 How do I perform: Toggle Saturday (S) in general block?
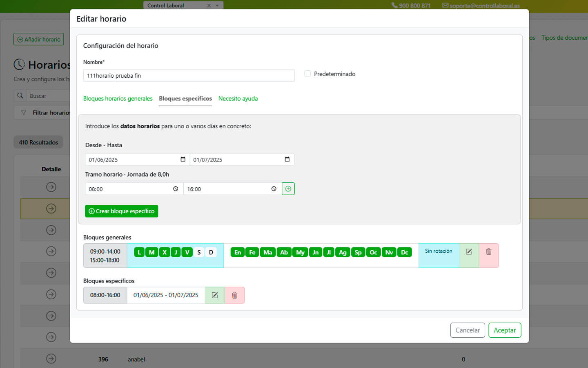199,252
